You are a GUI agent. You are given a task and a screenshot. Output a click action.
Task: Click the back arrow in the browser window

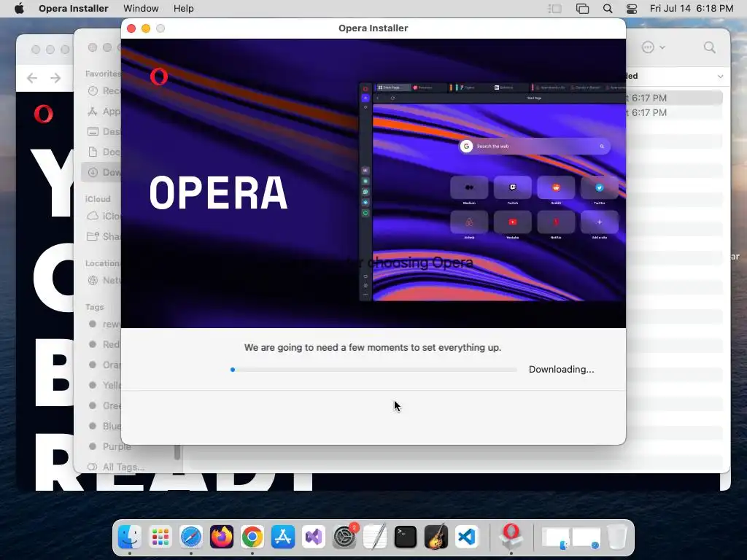pyautogui.click(x=32, y=78)
